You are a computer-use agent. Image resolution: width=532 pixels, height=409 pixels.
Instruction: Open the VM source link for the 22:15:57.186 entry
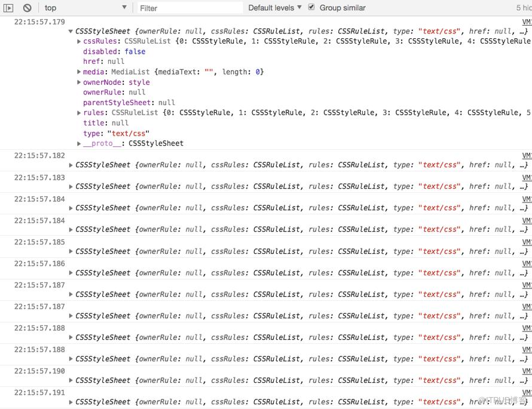pyautogui.click(x=527, y=264)
